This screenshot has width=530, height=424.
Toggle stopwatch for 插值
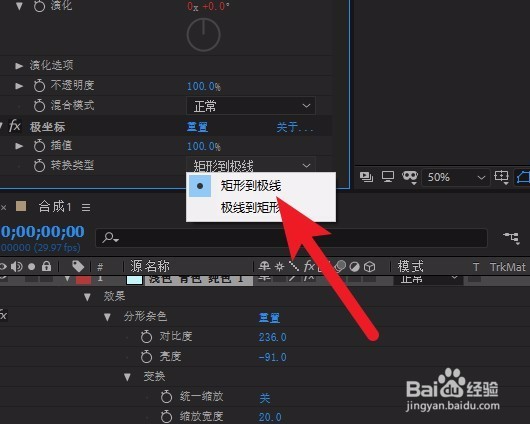39,146
